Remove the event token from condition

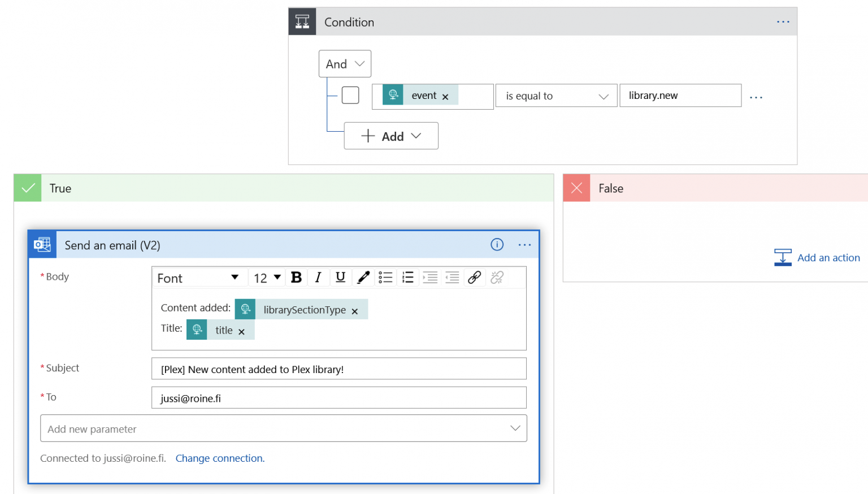445,97
